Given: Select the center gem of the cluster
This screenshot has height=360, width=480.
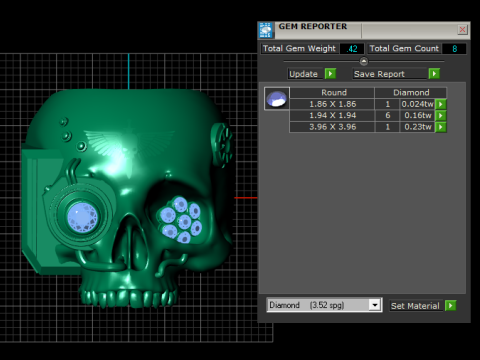Looking at the screenshot, I should (x=184, y=222).
